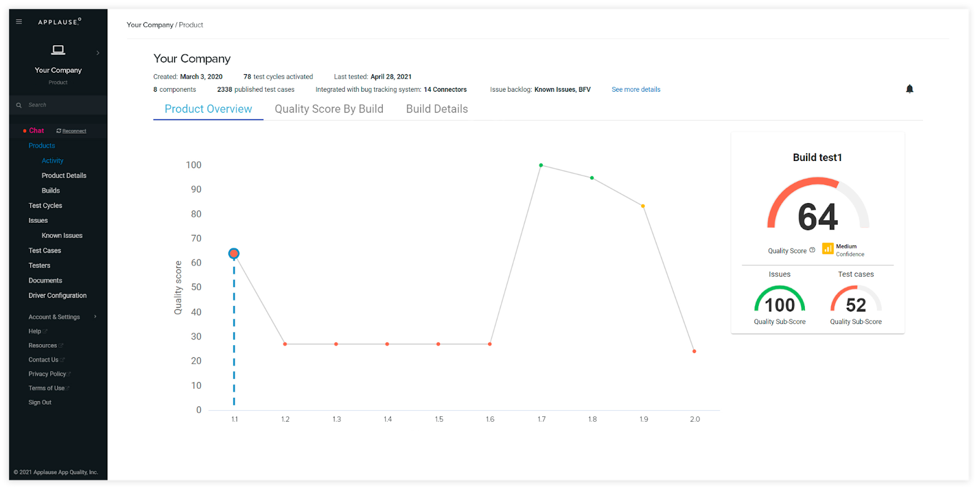
Task: Expand Account & Settings arrow
Action: pos(96,316)
